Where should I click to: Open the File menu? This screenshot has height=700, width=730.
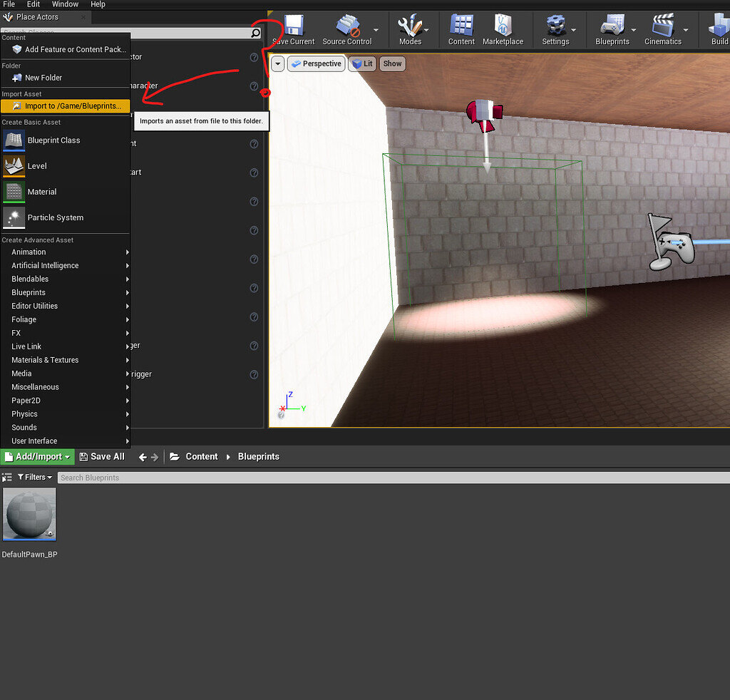9,4
